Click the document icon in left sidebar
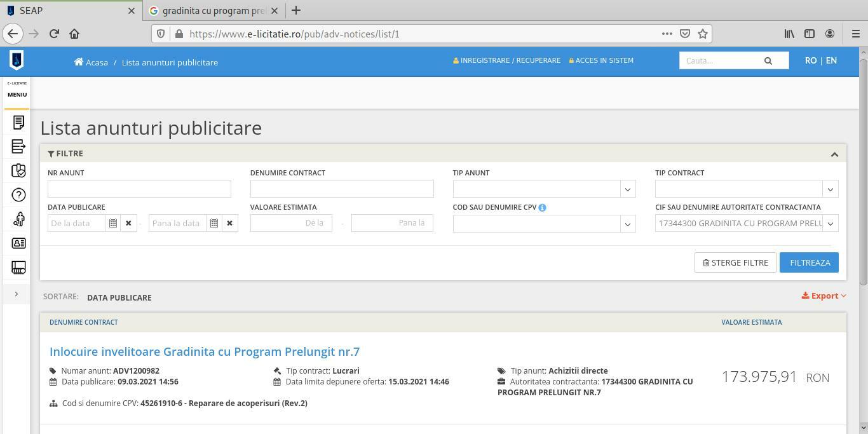The image size is (868, 434). (x=18, y=122)
